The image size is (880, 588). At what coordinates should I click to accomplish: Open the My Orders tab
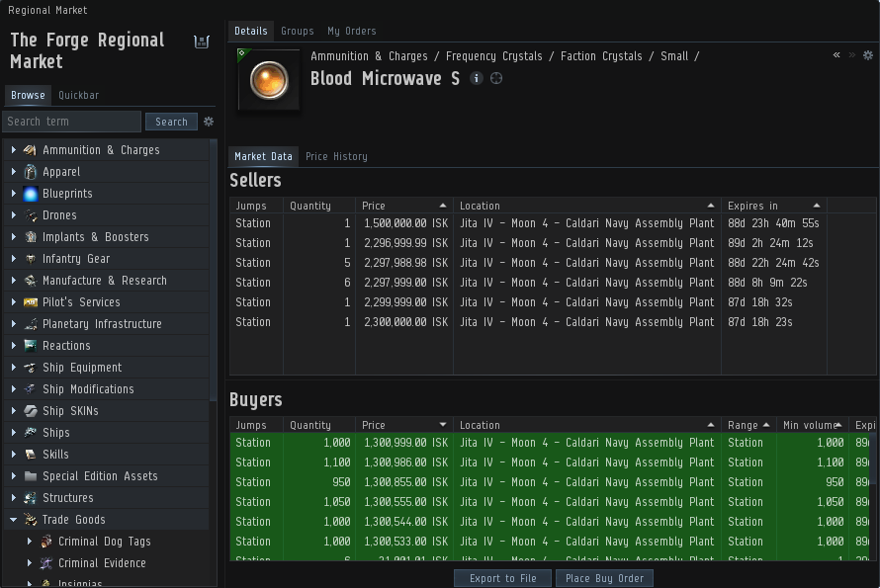351,31
